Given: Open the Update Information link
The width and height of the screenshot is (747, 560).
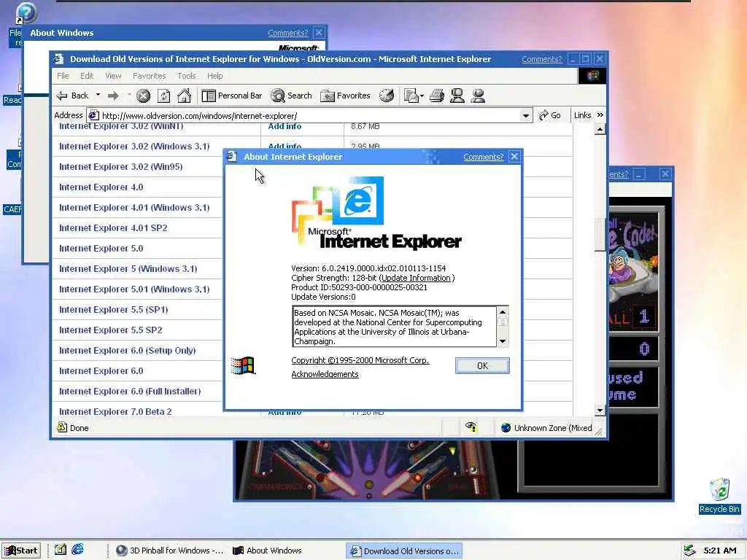Looking at the screenshot, I should coord(416,278).
